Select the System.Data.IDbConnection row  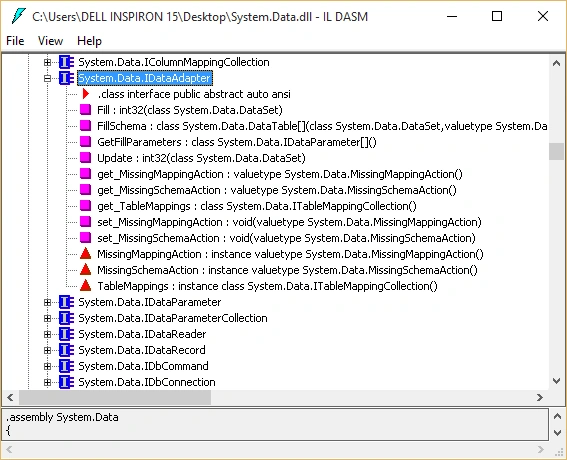pos(147,382)
